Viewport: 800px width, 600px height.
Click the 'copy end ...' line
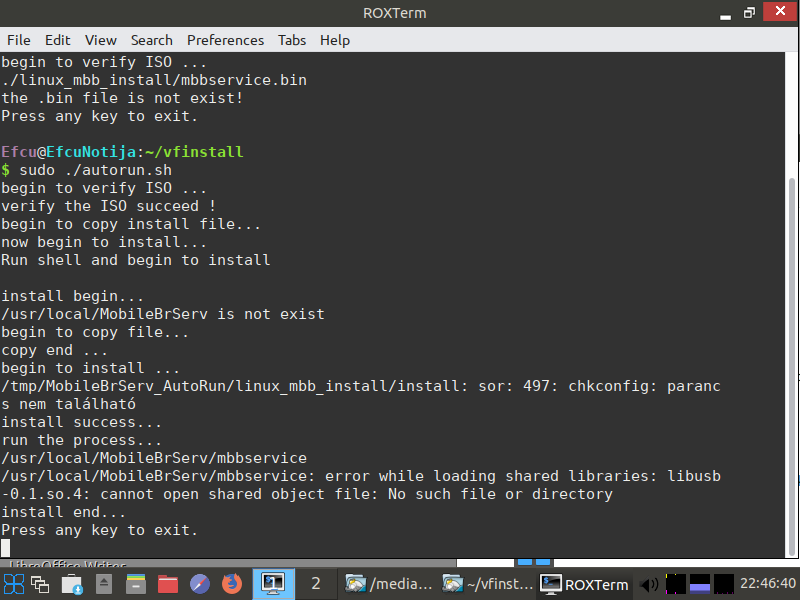click(54, 350)
